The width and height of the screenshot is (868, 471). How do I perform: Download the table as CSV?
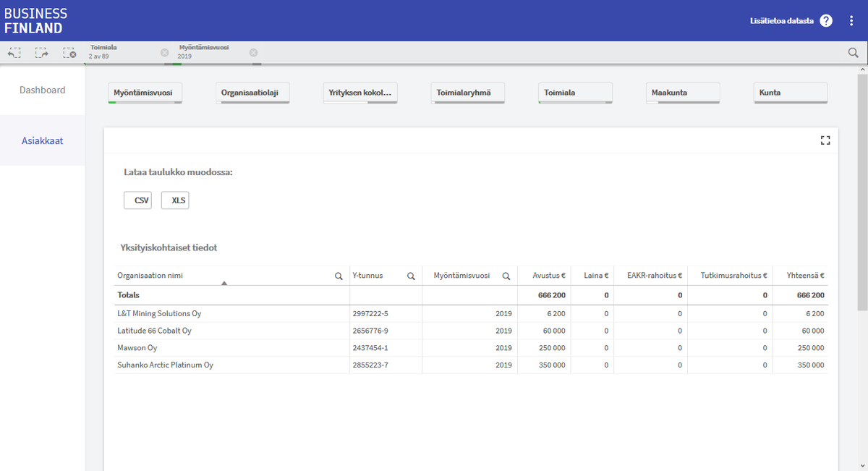tap(138, 200)
